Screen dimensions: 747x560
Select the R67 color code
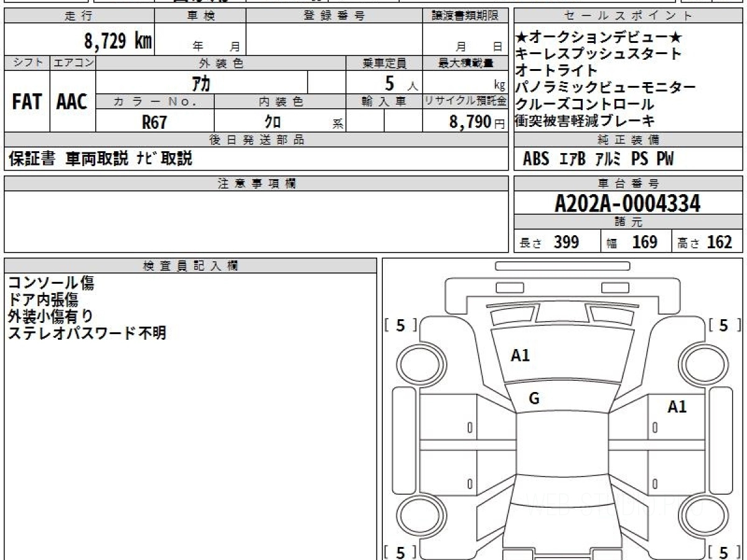coord(154,122)
